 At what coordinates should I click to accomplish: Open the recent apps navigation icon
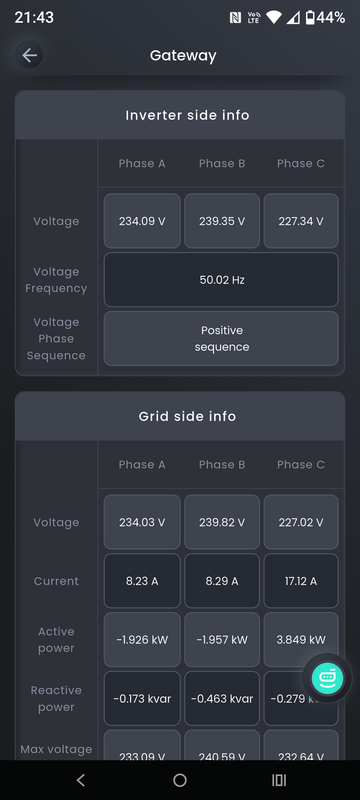pyautogui.click(x=279, y=780)
